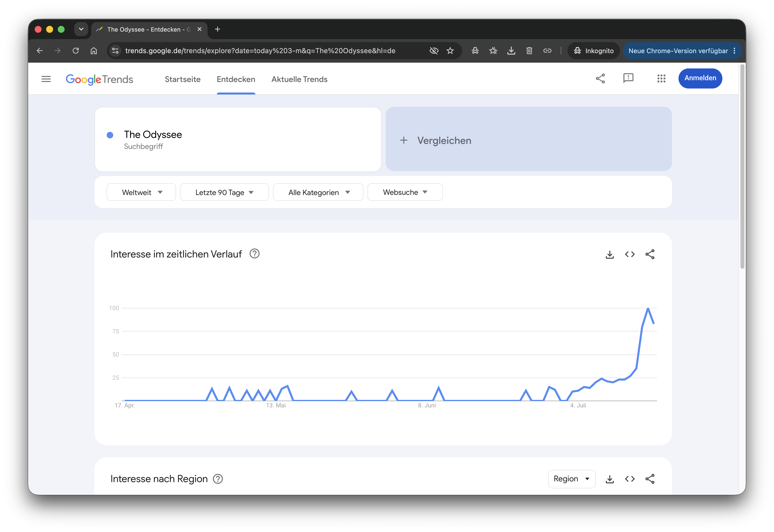Viewport: 774px width, 532px height.
Task: Open the hamburger main menu
Action: pos(46,79)
